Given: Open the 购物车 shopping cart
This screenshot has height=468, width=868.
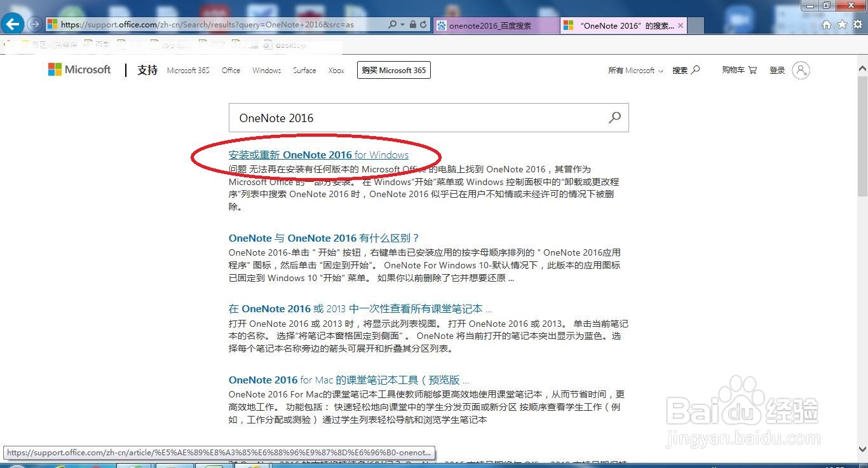Looking at the screenshot, I should coord(739,70).
